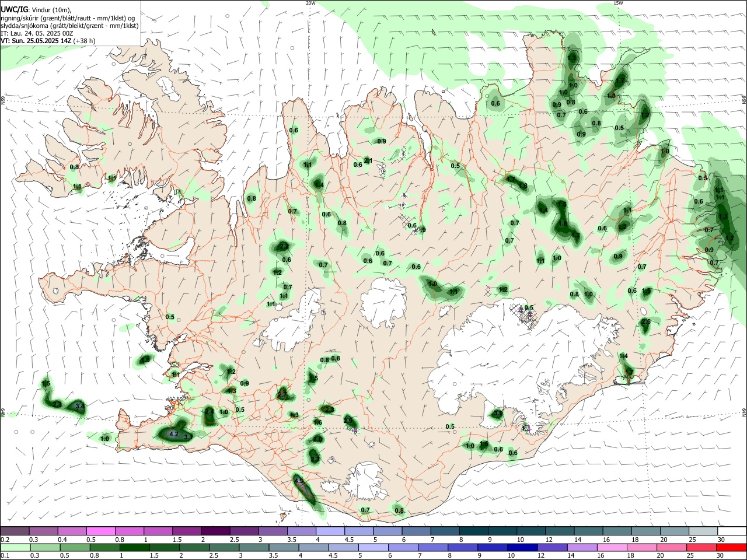The image size is (747, 560).
Task: Click the upper legend swatch between 0.2 and 0.3
Action: coord(15,531)
